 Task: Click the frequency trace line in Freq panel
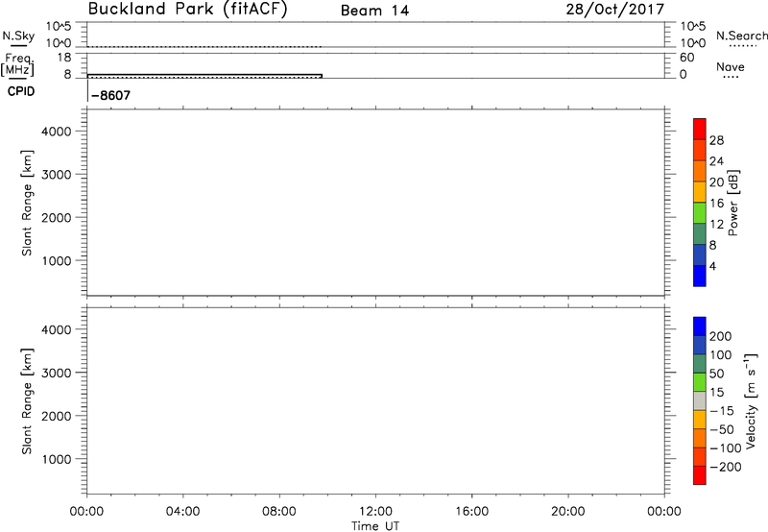[x=204, y=75]
